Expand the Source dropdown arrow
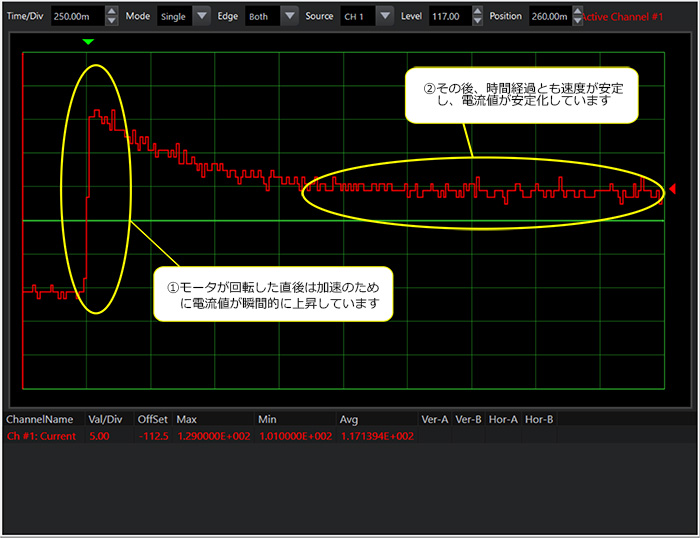The image size is (700, 538). 385,16
